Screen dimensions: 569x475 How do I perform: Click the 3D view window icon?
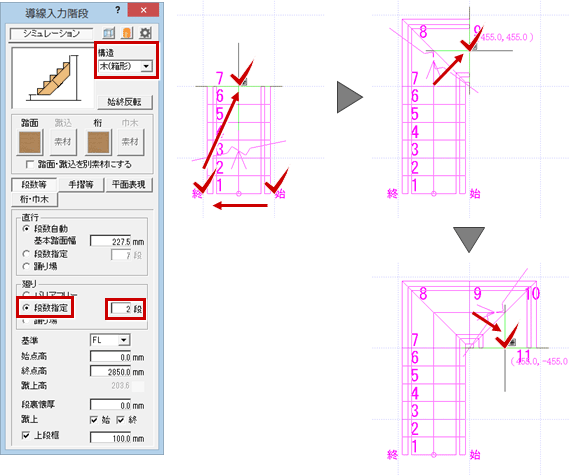click(109, 33)
